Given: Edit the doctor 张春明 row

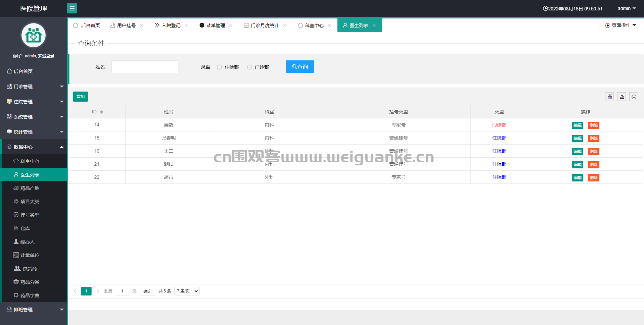Looking at the screenshot, I should [x=578, y=139].
